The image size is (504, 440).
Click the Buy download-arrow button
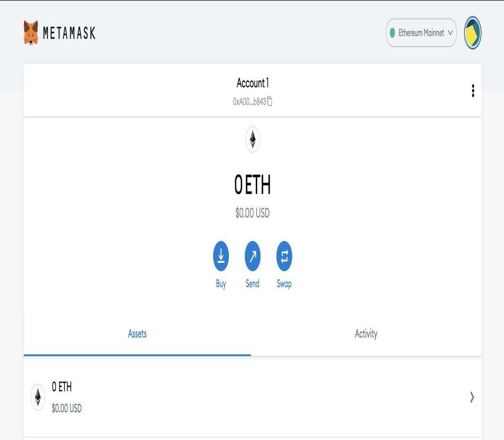point(221,256)
